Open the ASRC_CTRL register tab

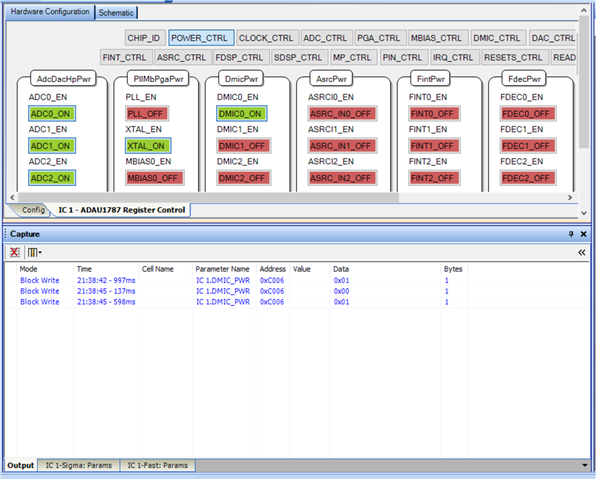(183, 57)
